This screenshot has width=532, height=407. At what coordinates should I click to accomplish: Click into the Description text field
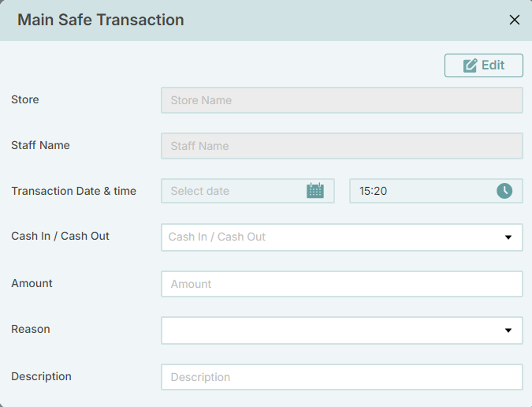click(342, 377)
